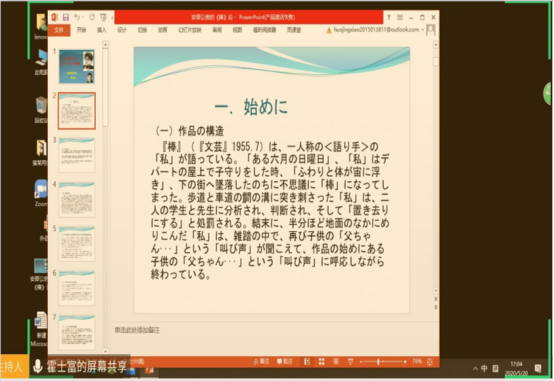Image resolution: width=554 pixels, height=381 pixels.
Task: Switch to reading view in status bar
Action: (x=336, y=361)
